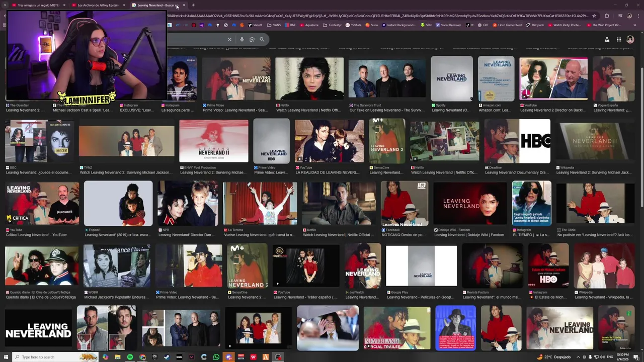Bookmark this page with the star icon
The height and width of the screenshot is (362, 644).
pos(594,16)
